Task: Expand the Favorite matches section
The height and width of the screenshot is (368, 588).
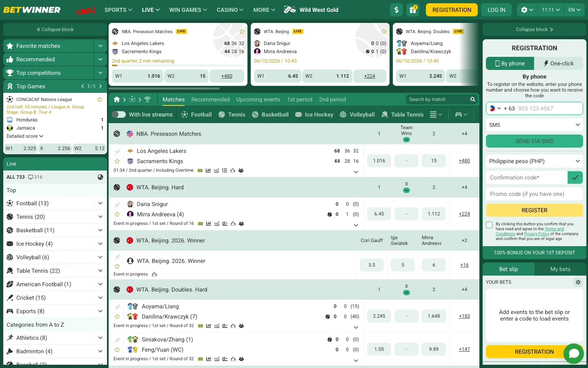Action: (x=100, y=46)
